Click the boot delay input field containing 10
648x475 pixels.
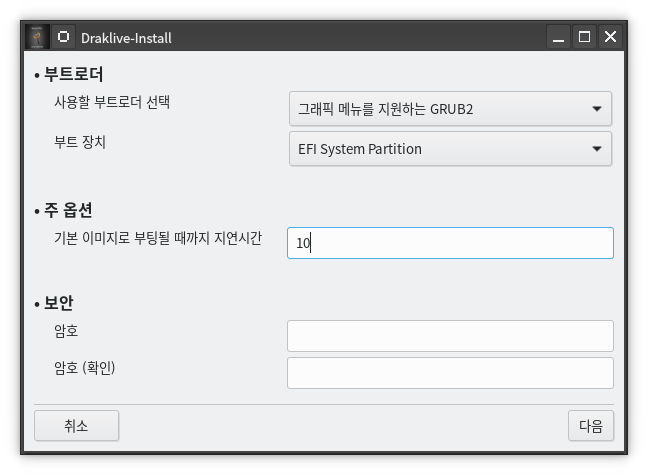450,243
